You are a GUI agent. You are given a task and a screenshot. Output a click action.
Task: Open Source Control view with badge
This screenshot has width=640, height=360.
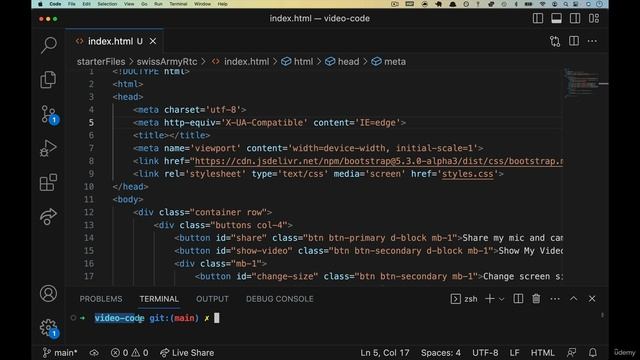click(x=49, y=115)
